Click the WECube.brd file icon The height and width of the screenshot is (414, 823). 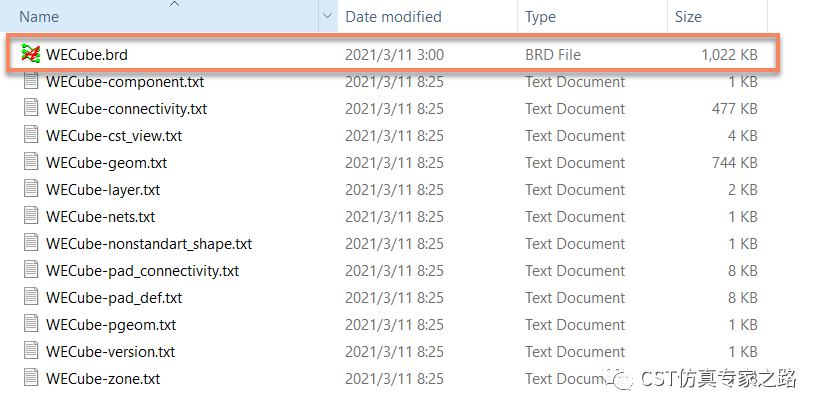(30, 54)
